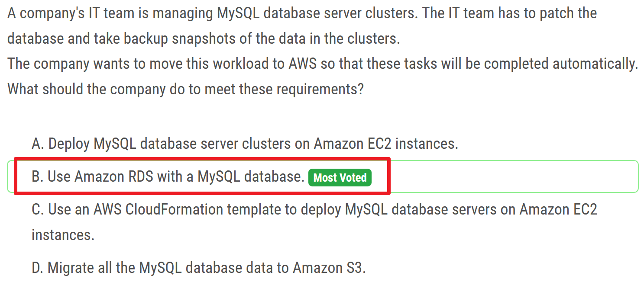Pick answer C, the CloudFormation template option

tap(314, 209)
